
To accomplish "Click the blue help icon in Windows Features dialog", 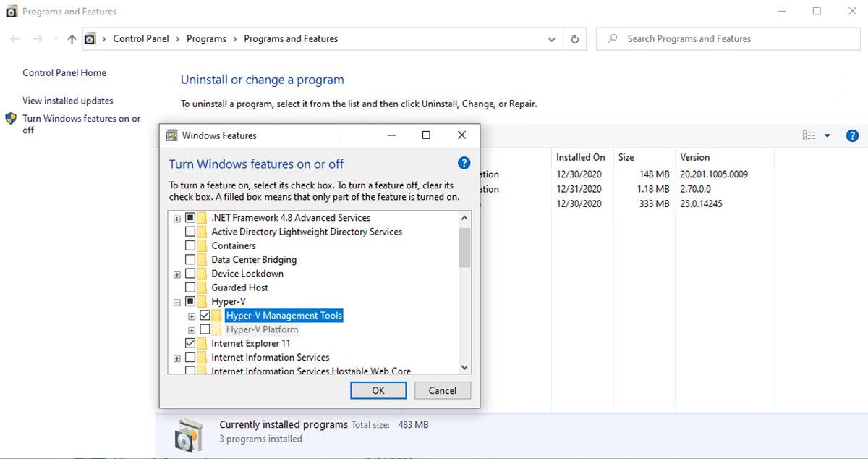I will tap(464, 163).
